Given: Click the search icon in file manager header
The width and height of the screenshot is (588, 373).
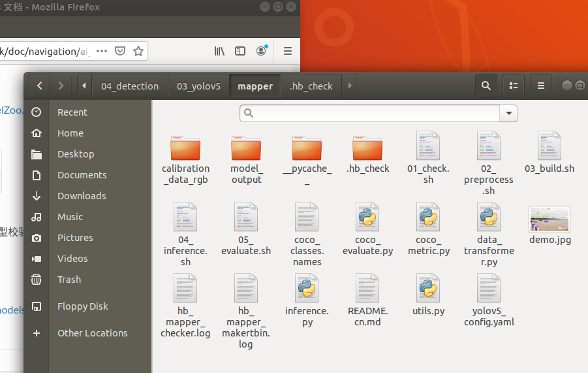Looking at the screenshot, I should (486, 86).
